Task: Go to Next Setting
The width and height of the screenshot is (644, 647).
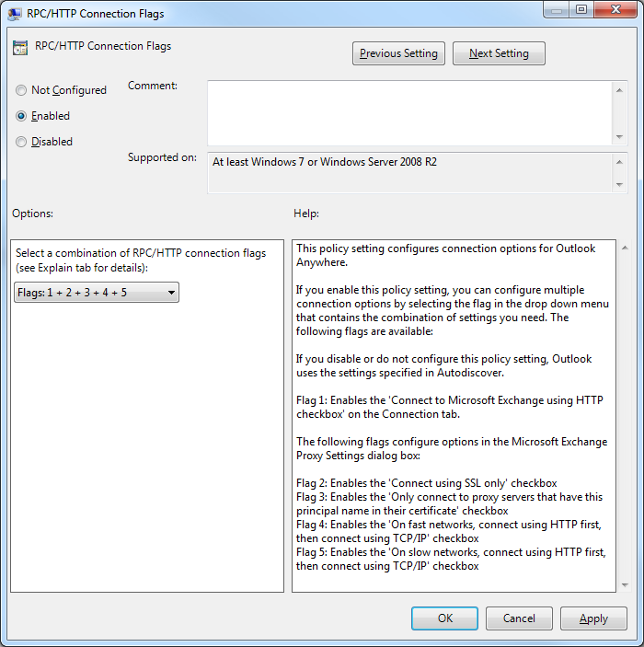Action: click(499, 53)
